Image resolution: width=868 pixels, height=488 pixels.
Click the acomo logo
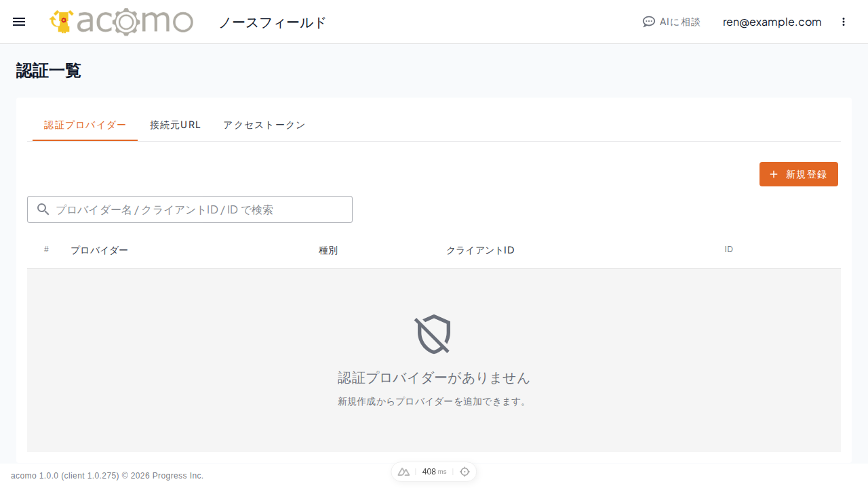[x=121, y=22]
